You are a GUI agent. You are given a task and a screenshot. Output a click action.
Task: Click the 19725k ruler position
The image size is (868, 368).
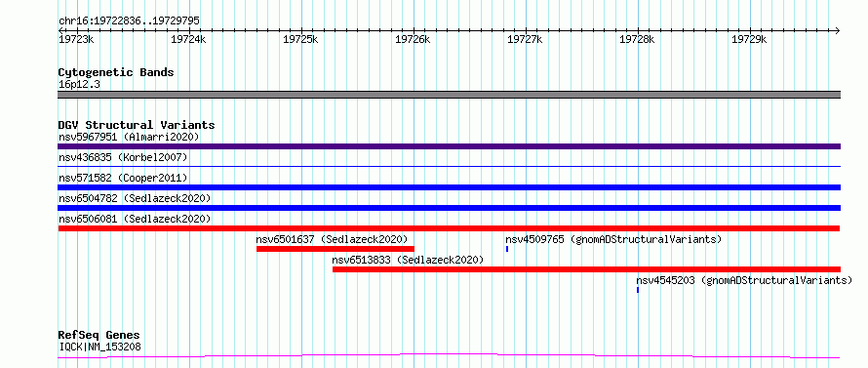click(300, 39)
